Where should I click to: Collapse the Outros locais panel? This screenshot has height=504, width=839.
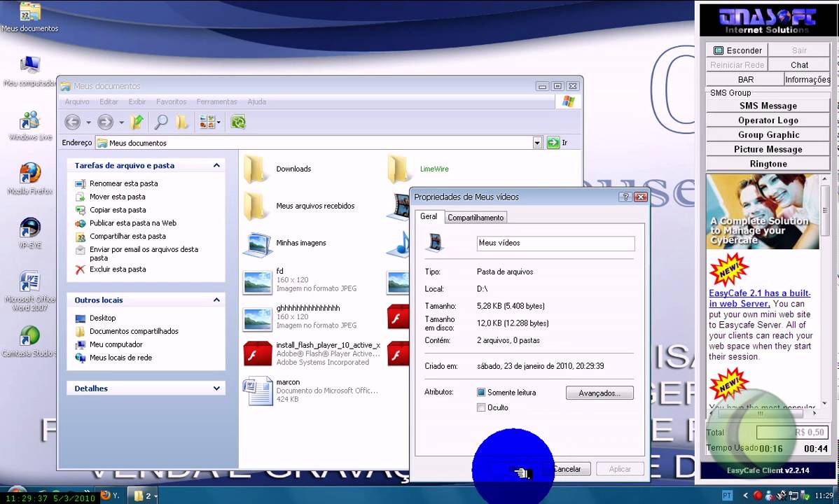coord(216,300)
